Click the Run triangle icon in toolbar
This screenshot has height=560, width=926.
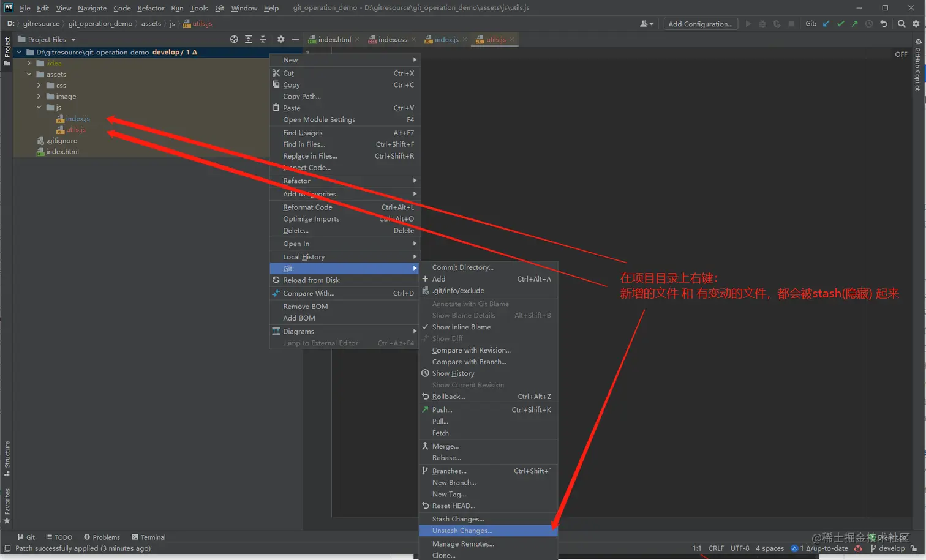point(748,24)
